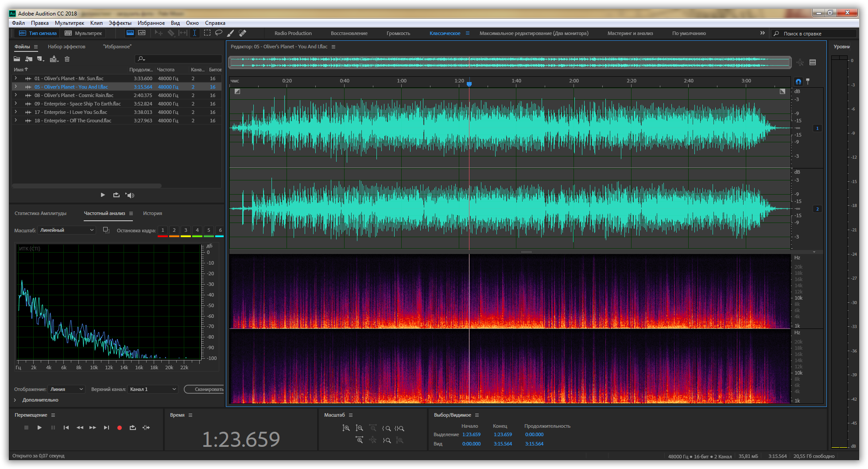
Task: Toggle hold frame 5 in Frequency Analysis
Action: (x=209, y=231)
